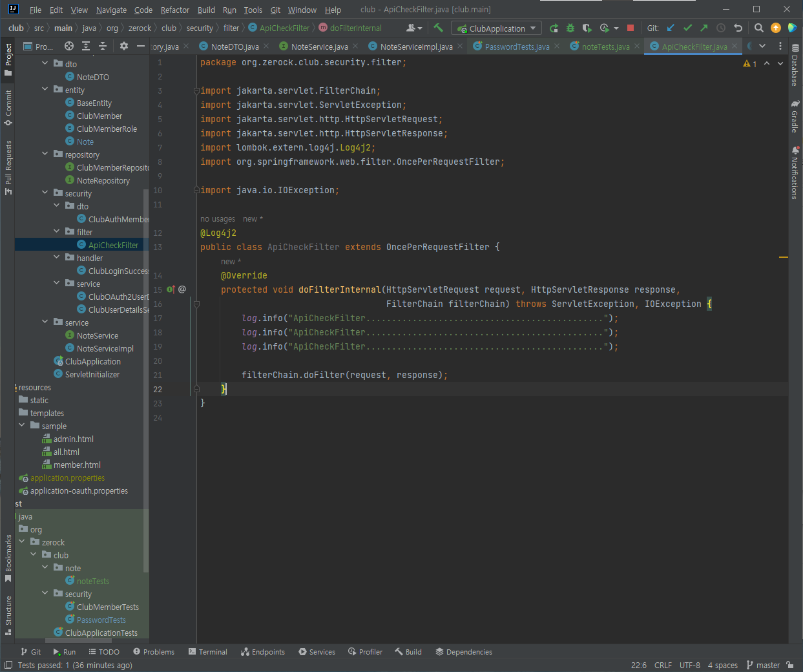Open the ClubApplication run configuration dropdown
The width and height of the screenshot is (803, 672).
point(497,28)
